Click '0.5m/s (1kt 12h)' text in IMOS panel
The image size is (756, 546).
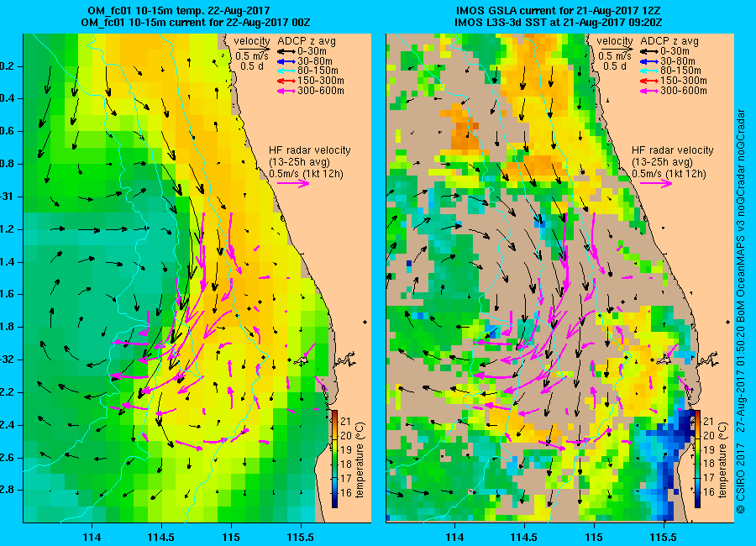click(x=669, y=174)
